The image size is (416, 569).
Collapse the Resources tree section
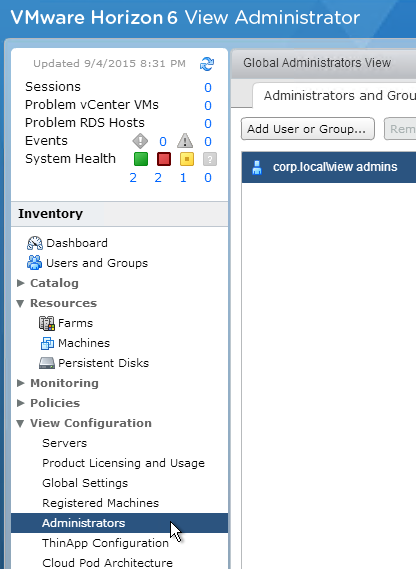(x=20, y=303)
